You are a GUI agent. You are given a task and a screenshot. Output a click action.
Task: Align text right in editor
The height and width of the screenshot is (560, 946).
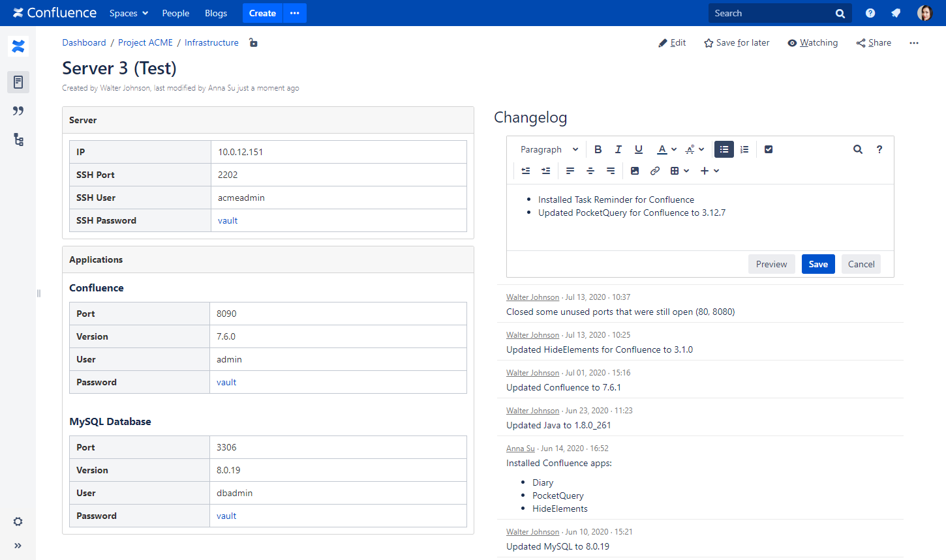[611, 171]
